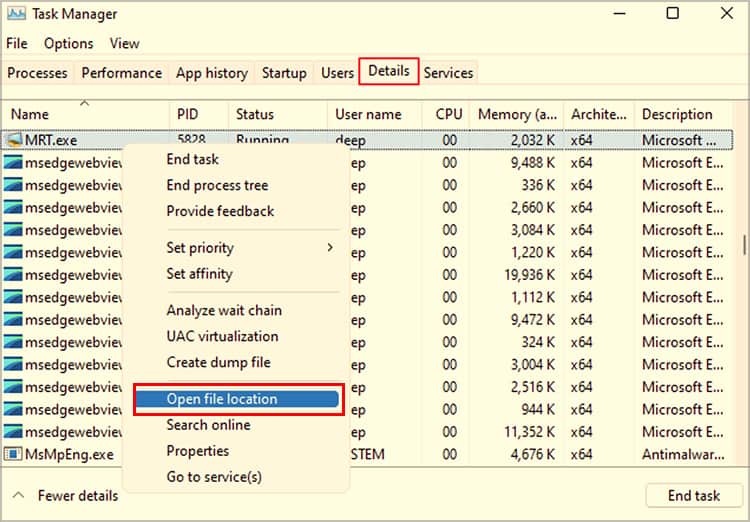
Task: Open the View menu
Action: click(x=124, y=44)
